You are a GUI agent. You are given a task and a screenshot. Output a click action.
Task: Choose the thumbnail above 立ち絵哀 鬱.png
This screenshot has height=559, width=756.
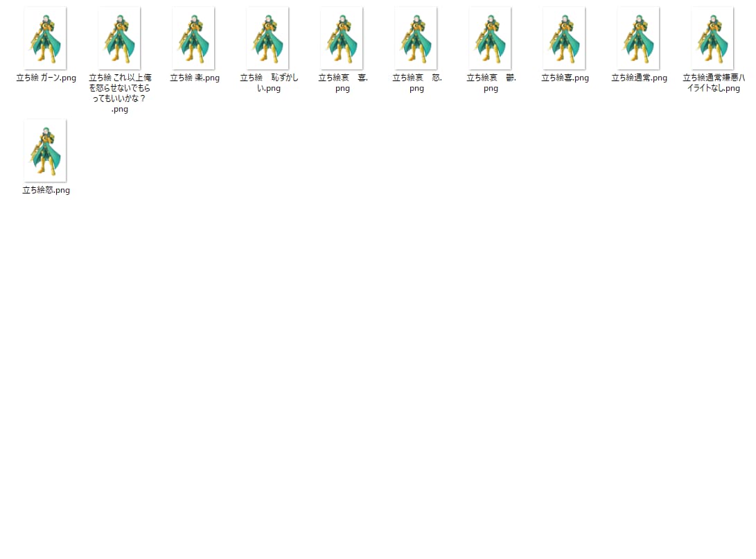click(x=491, y=38)
